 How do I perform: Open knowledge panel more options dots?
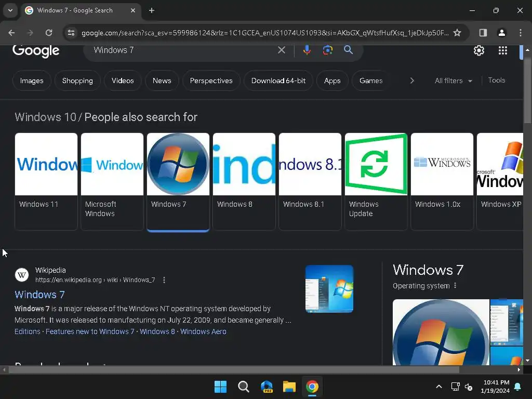pyautogui.click(x=455, y=286)
